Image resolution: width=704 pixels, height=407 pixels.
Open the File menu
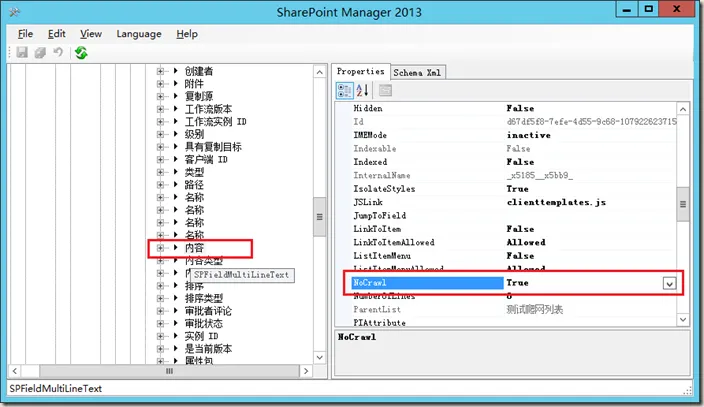25,34
